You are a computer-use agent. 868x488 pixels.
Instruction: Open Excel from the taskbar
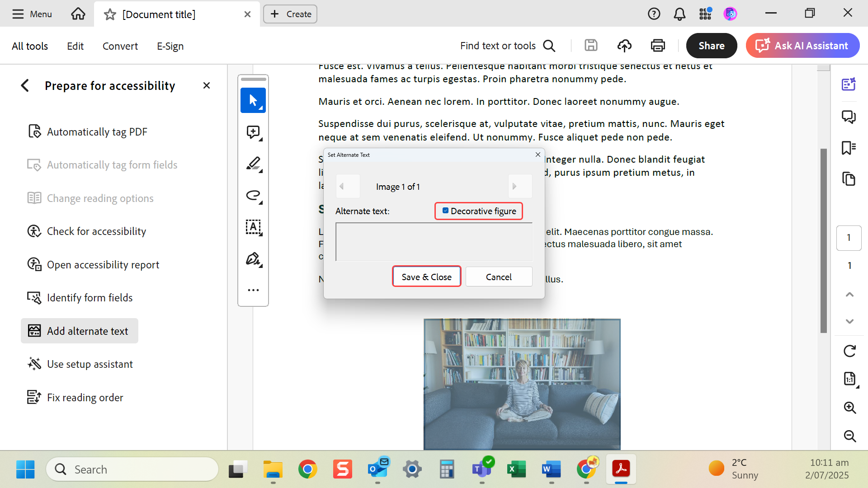click(516, 469)
